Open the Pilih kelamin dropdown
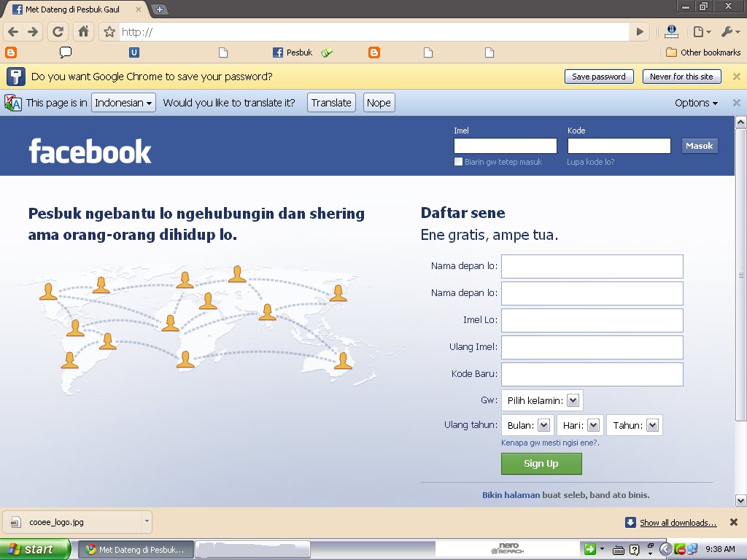The height and width of the screenshot is (560, 747). (542, 400)
